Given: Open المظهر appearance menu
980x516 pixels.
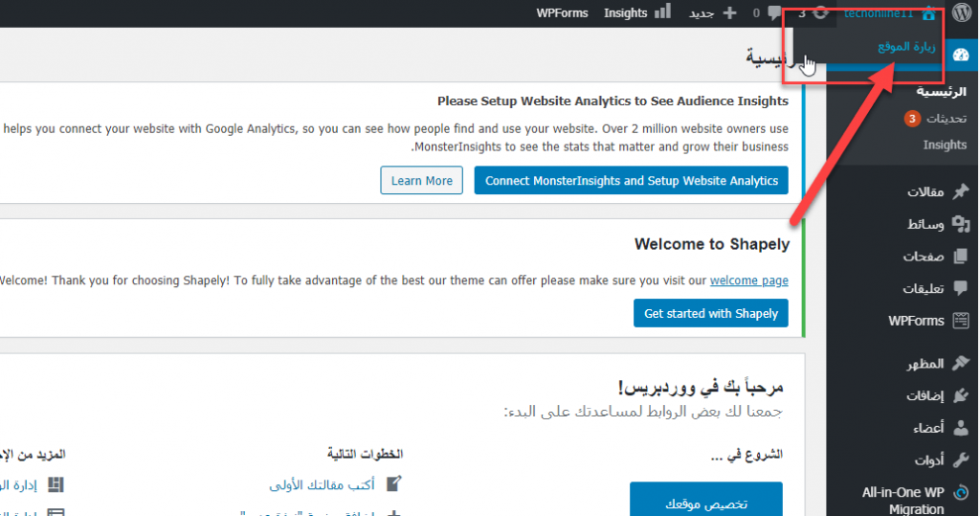Looking at the screenshot, I should point(925,364).
